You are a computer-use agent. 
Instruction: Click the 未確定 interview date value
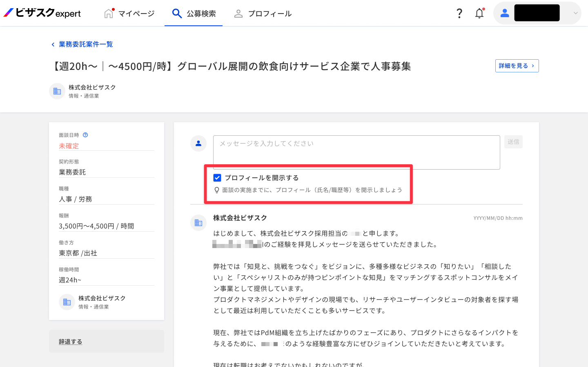pyautogui.click(x=69, y=146)
